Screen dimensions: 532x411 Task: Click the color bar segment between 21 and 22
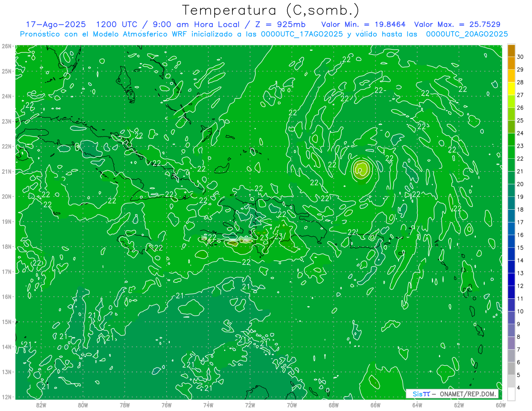click(x=511, y=165)
